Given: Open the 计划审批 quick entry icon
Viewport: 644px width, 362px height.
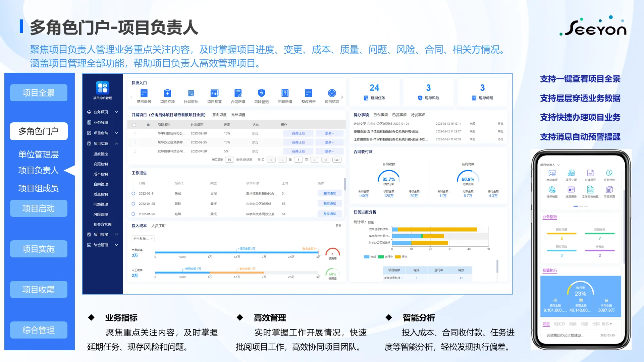Looking at the screenshot, I should [191, 93].
